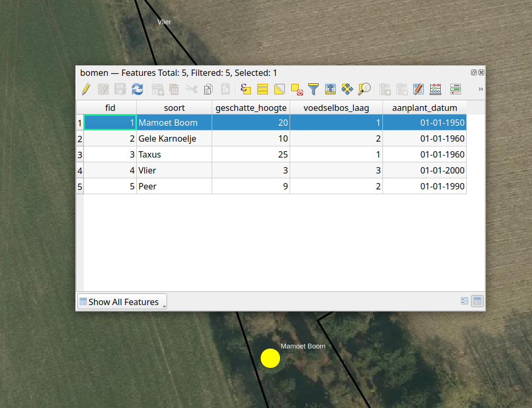The image size is (532, 408).
Task: Open Show All Features filter dropdown
Action: (122, 302)
